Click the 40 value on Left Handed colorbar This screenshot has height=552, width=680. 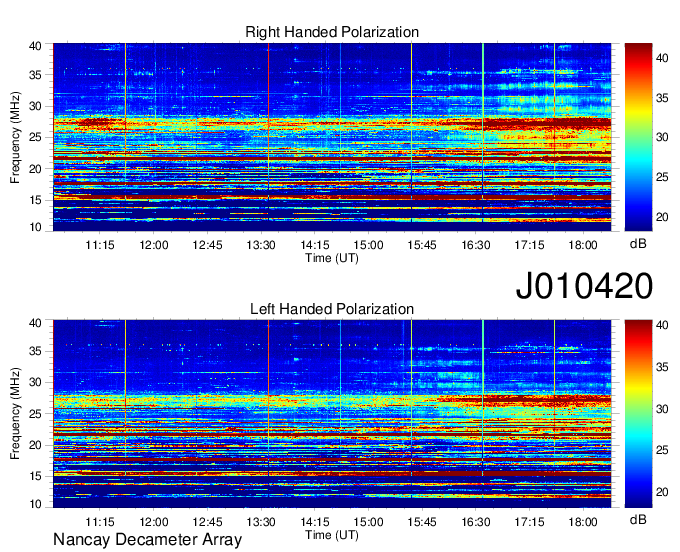click(x=662, y=325)
